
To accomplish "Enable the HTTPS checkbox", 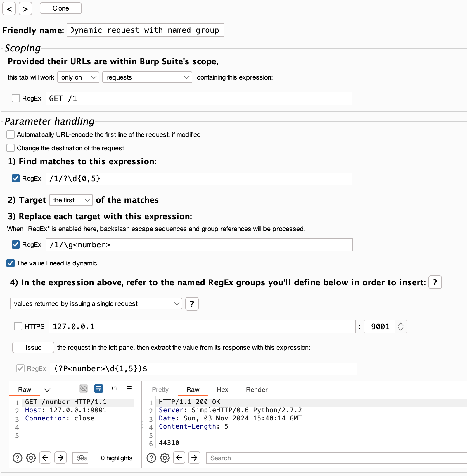I will point(18,326).
